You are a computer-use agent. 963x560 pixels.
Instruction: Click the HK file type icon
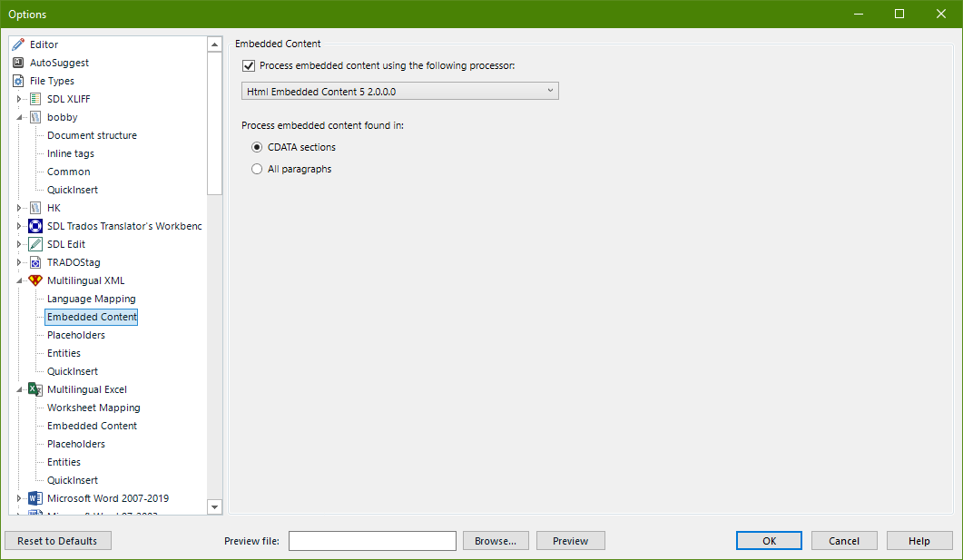point(35,208)
